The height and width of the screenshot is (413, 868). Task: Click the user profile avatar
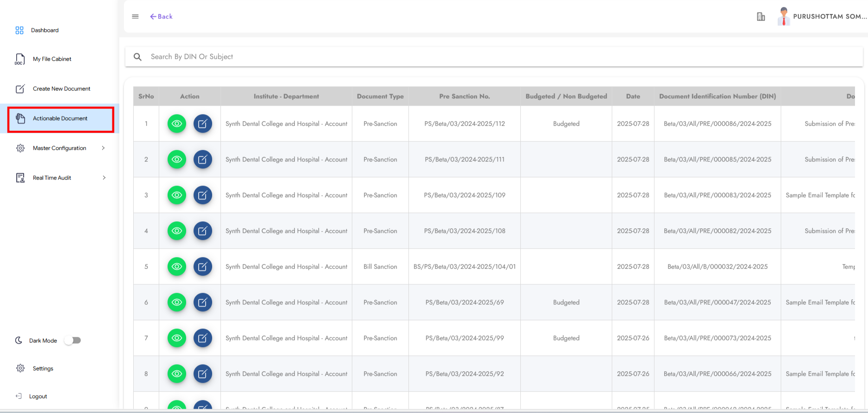[x=784, y=17]
